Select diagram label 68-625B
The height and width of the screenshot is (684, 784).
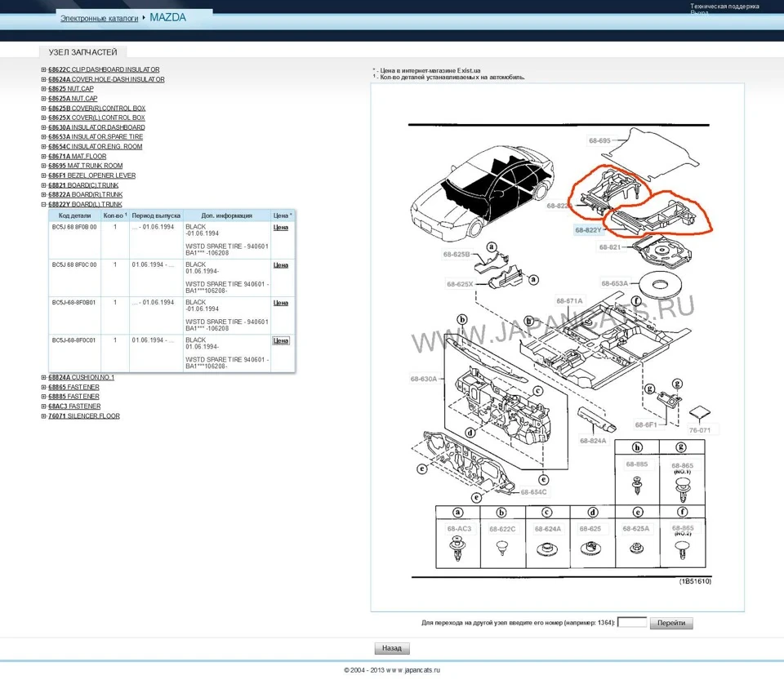pyautogui.click(x=456, y=255)
